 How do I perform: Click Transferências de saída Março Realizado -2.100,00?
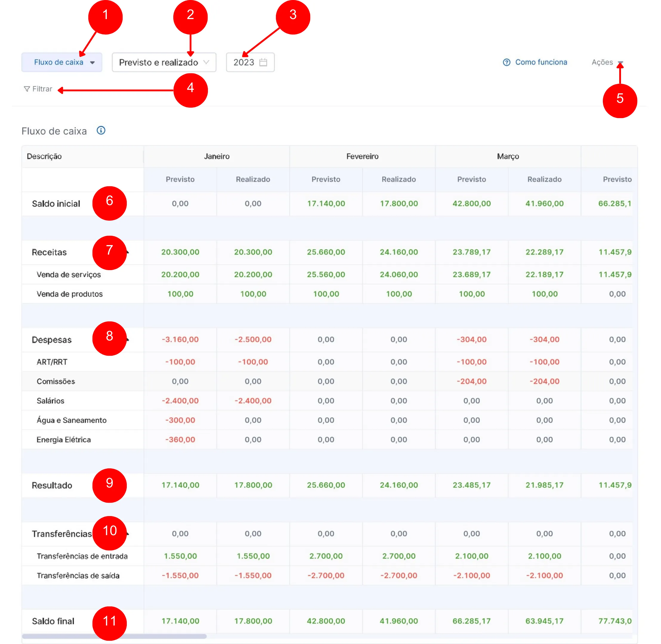click(x=544, y=575)
